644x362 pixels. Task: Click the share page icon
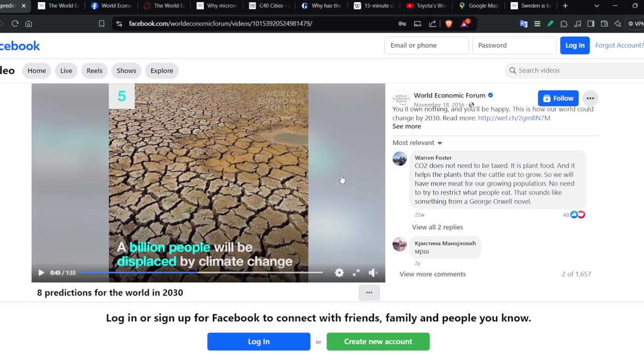pyautogui.click(x=433, y=24)
